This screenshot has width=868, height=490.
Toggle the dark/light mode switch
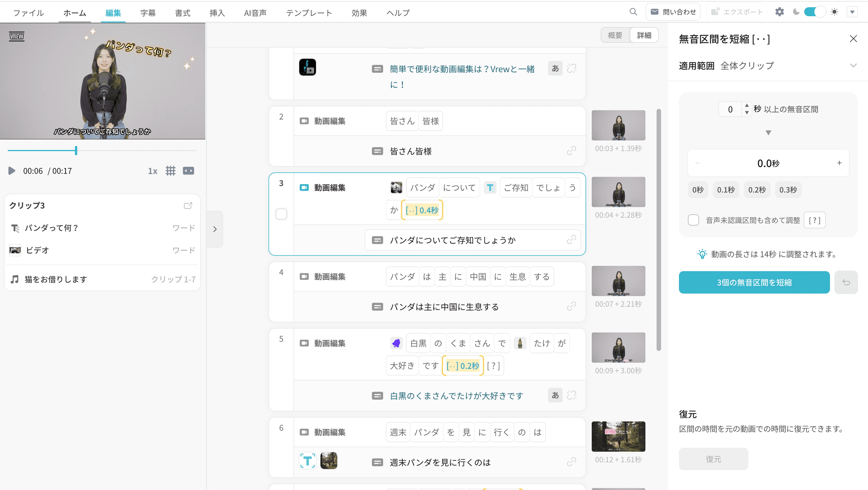coord(815,12)
